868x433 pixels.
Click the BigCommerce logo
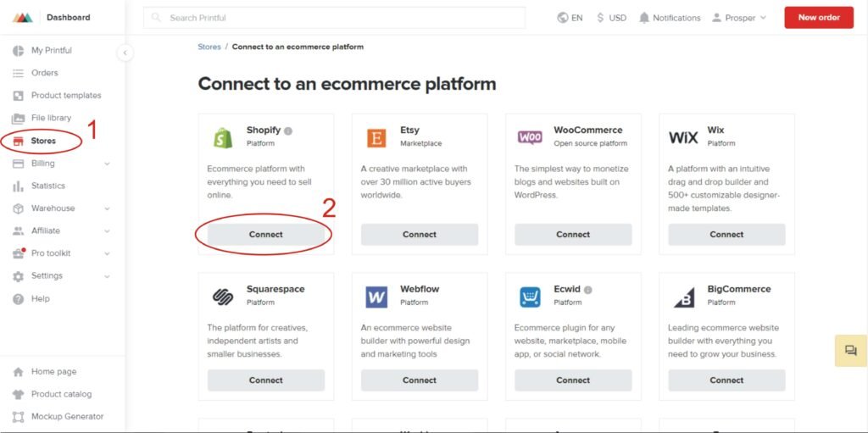(684, 297)
